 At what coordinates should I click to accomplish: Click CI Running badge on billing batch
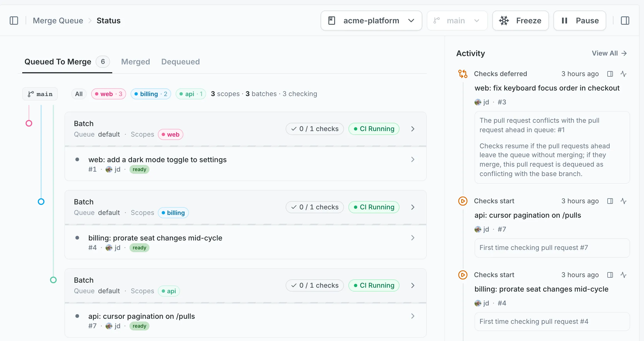(x=374, y=207)
